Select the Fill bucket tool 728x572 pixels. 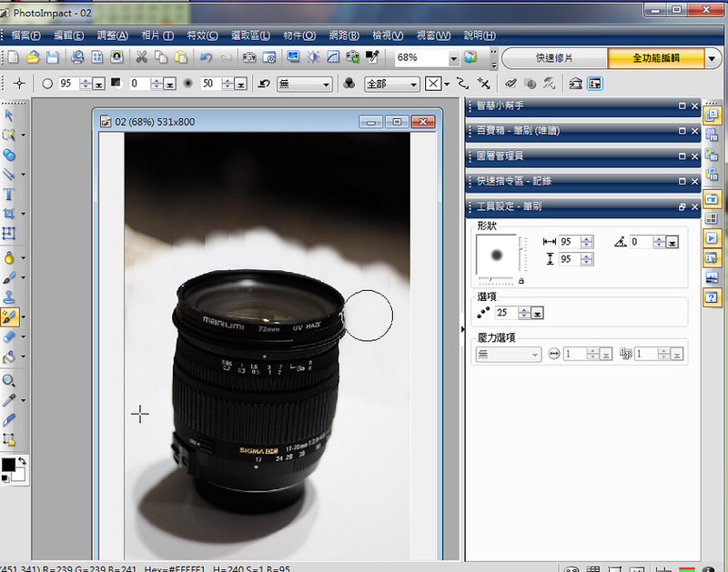click(9, 356)
